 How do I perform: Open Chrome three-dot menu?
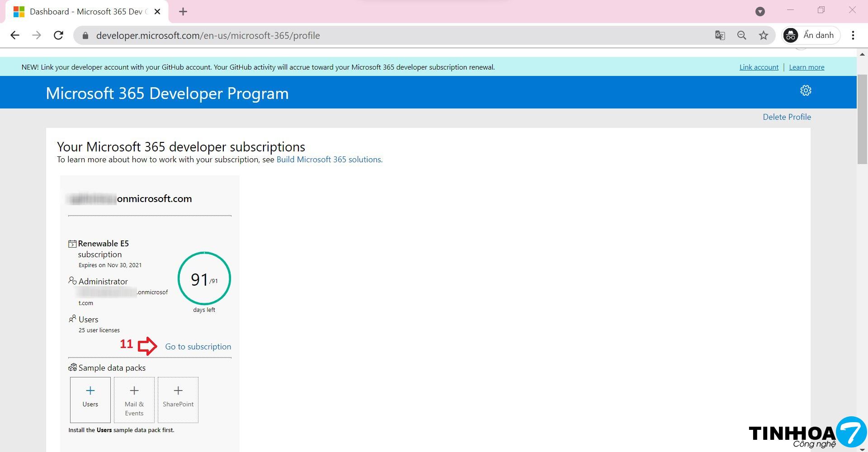coord(853,35)
